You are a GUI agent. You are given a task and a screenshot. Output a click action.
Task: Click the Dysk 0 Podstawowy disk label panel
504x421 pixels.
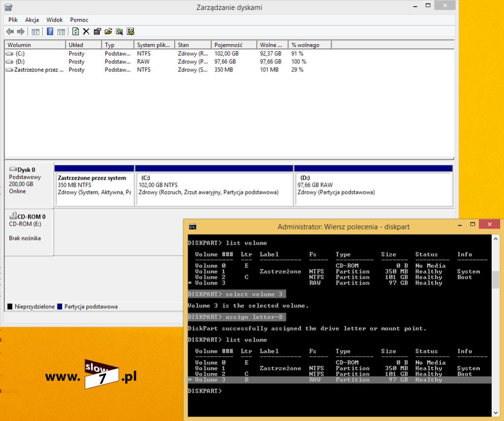pos(29,186)
